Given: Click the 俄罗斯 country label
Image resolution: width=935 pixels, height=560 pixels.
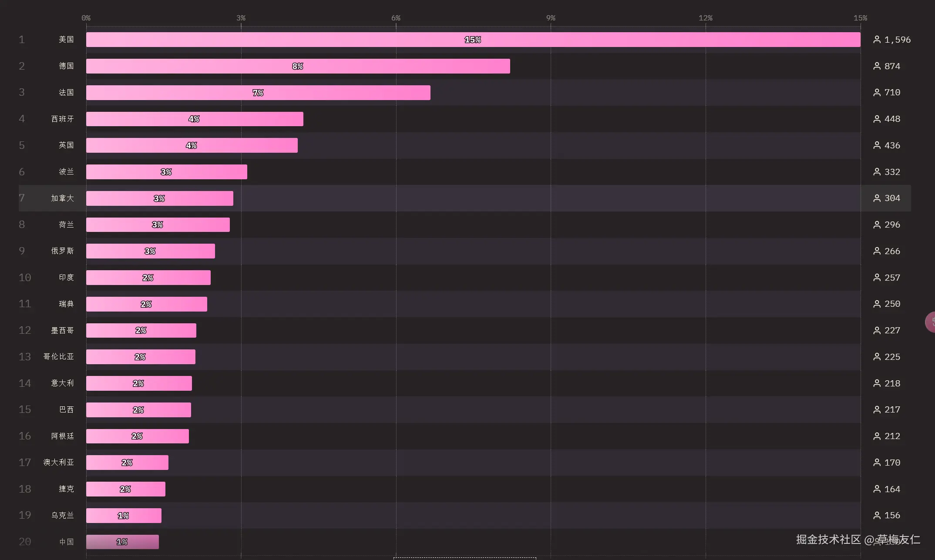Looking at the screenshot, I should [62, 251].
